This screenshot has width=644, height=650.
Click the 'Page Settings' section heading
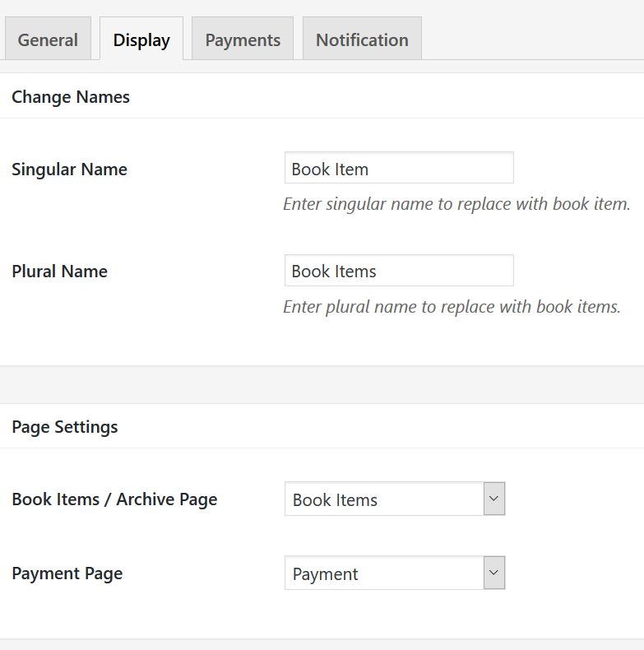click(65, 427)
